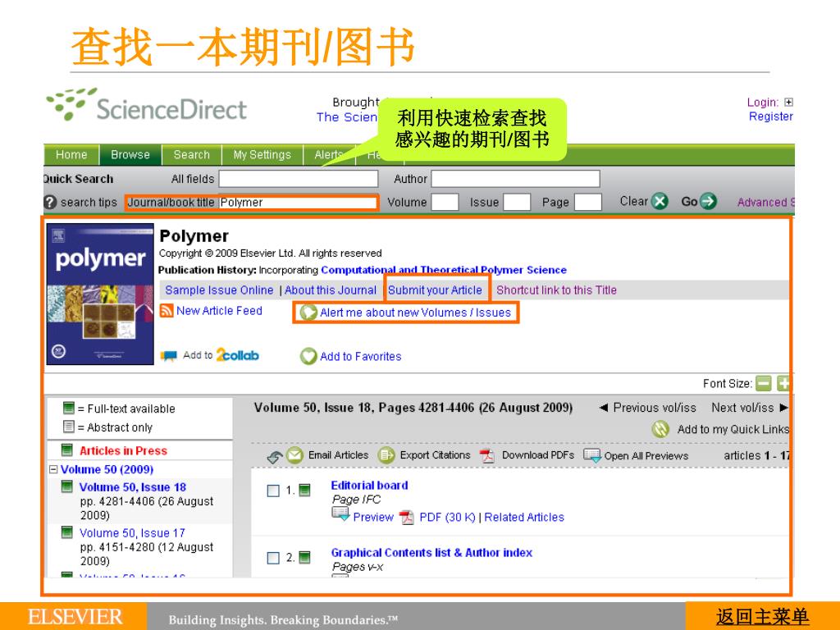Open About this Journal link
840x630 pixels.
point(331,290)
